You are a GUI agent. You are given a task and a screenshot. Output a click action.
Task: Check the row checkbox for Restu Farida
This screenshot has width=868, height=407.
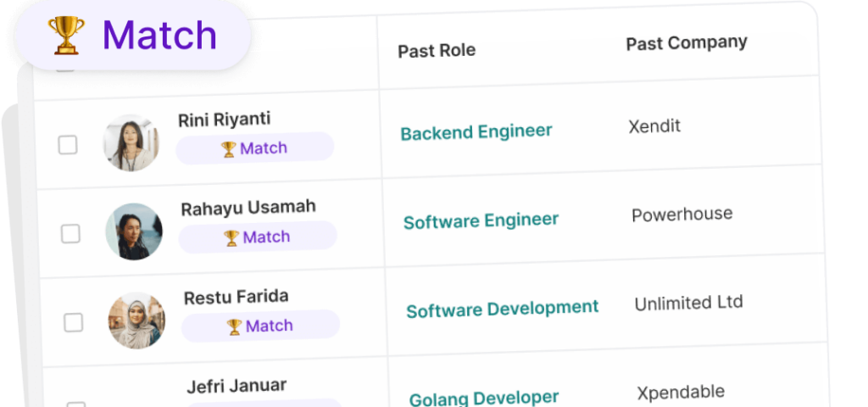pos(74,322)
